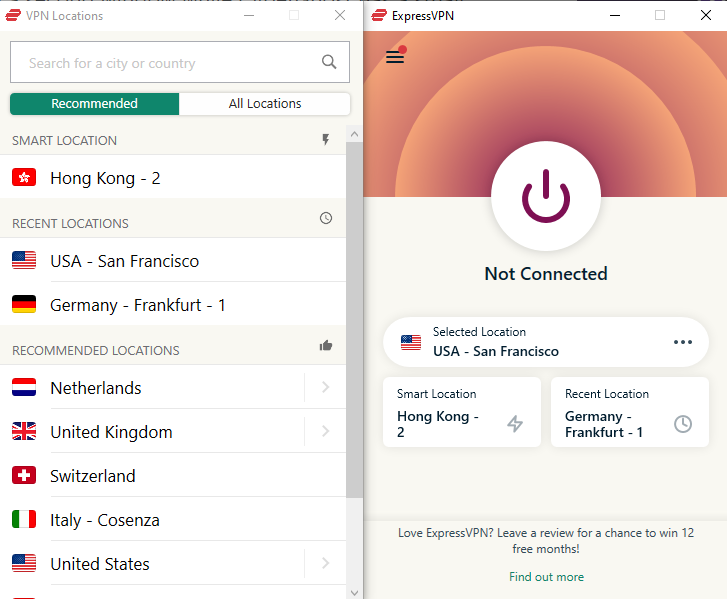Click the Selected Location card
727x599 pixels.
click(546, 342)
